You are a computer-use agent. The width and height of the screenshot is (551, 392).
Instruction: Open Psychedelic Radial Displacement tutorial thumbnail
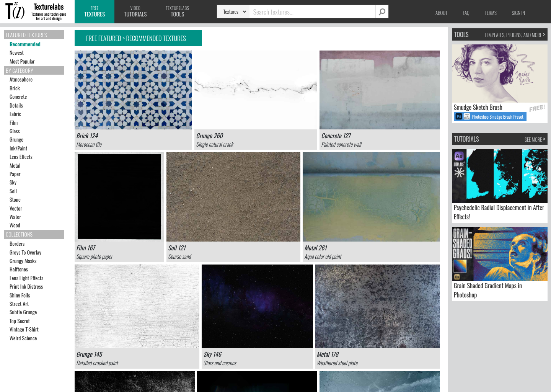tap(500, 176)
